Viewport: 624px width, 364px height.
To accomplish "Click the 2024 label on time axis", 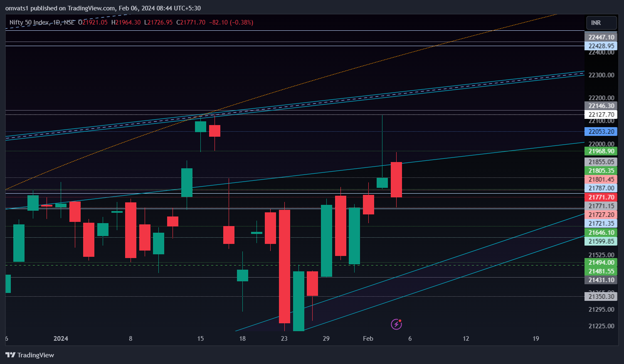I will [61, 339].
